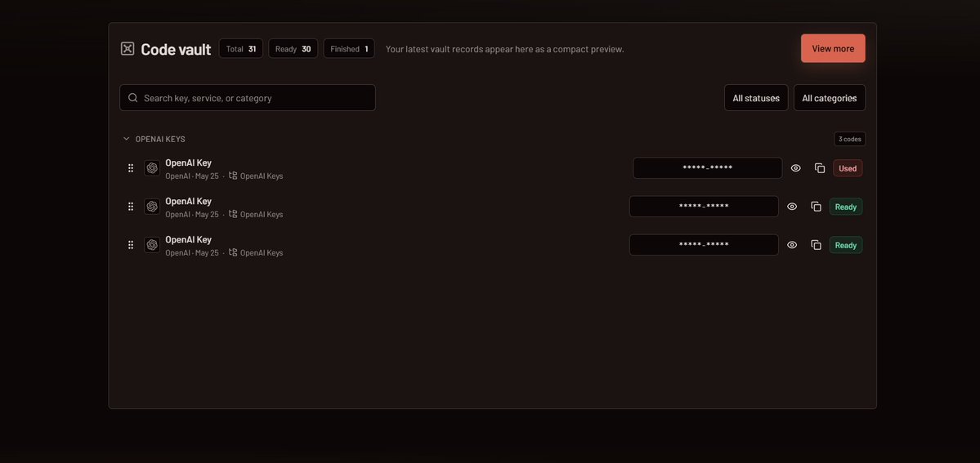Viewport: 980px width, 463px height.
Task: Click OpenAI logo in the middle key row
Action: (x=152, y=207)
